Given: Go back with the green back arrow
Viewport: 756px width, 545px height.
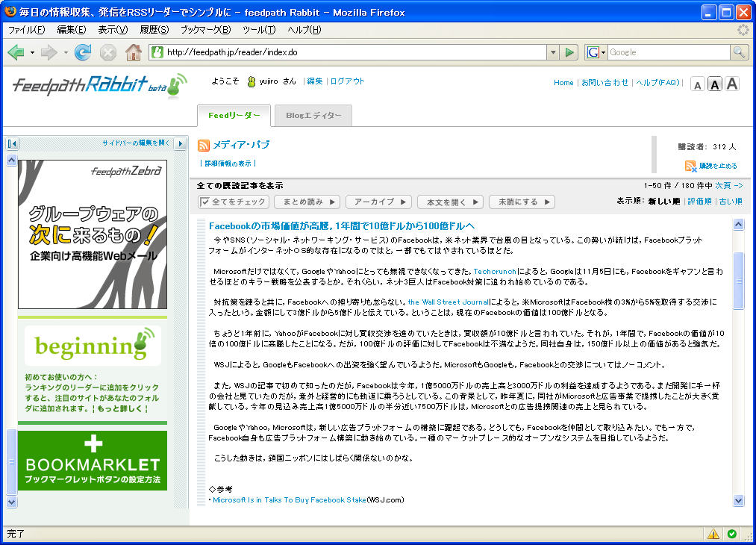Looking at the screenshot, I should (x=16, y=52).
